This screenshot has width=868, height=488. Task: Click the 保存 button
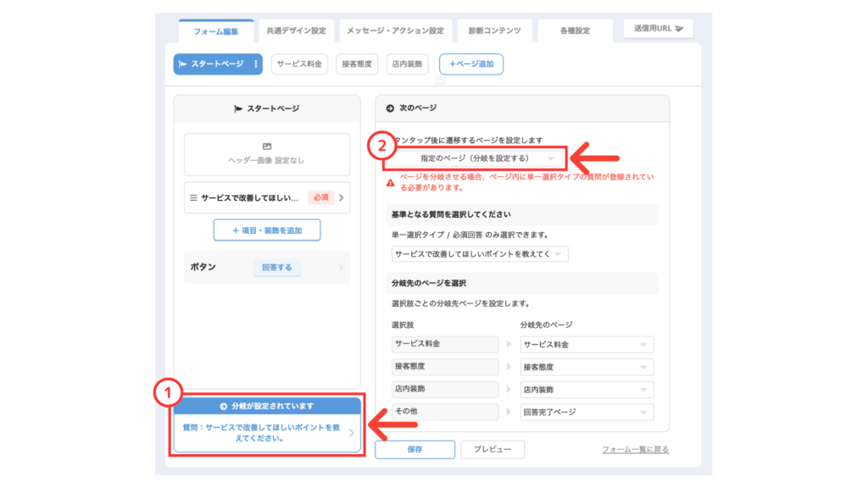point(415,450)
